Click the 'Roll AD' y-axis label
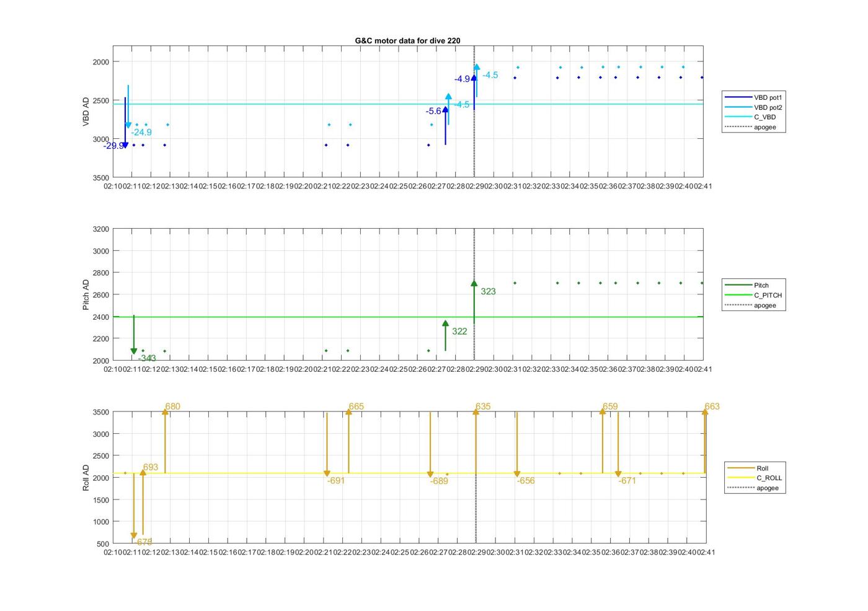The height and width of the screenshot is (611, 868). click(x=86, y=478)
